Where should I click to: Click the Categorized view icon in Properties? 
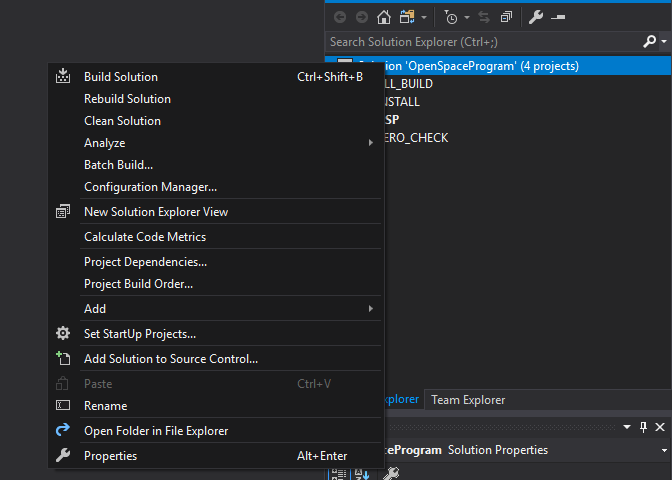[339, 474]
